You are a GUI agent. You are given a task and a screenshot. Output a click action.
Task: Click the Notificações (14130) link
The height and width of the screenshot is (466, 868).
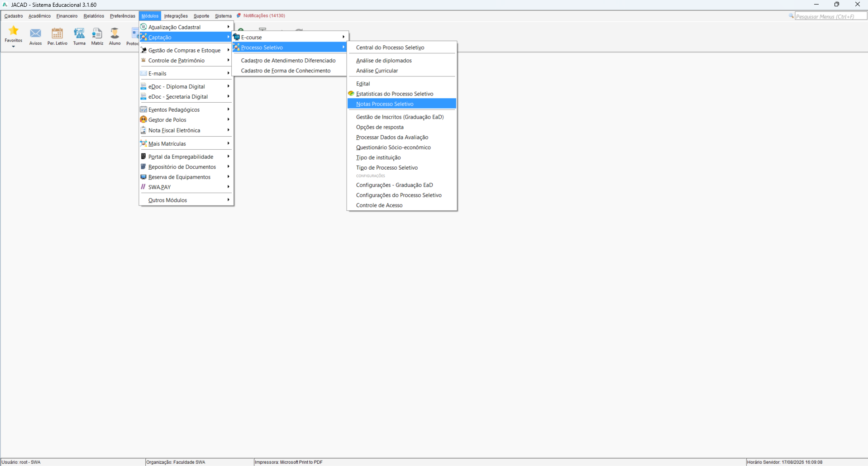[x=264, y=16]
